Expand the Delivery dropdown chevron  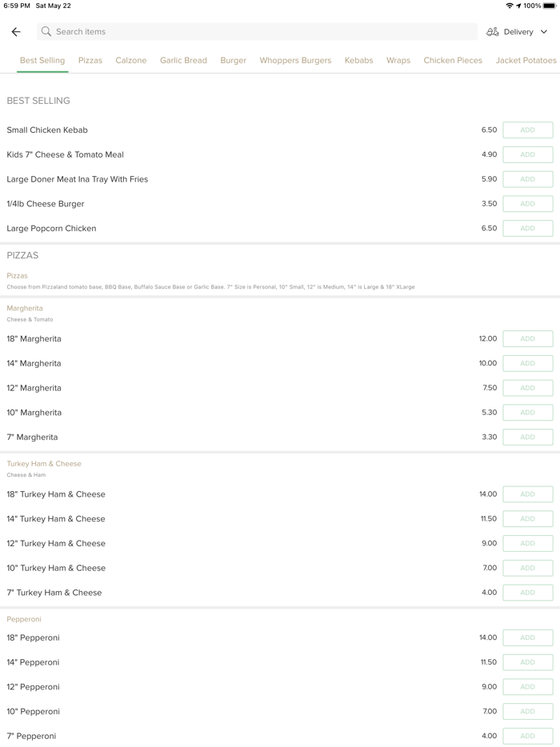click(x=544, y=32)
